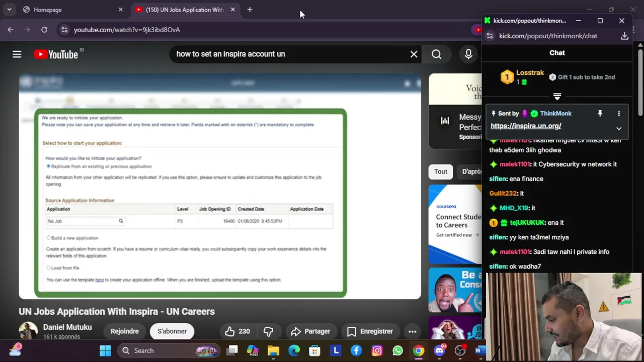Open Discord from the taskbar
644x362 pixels.
point(439,350)
